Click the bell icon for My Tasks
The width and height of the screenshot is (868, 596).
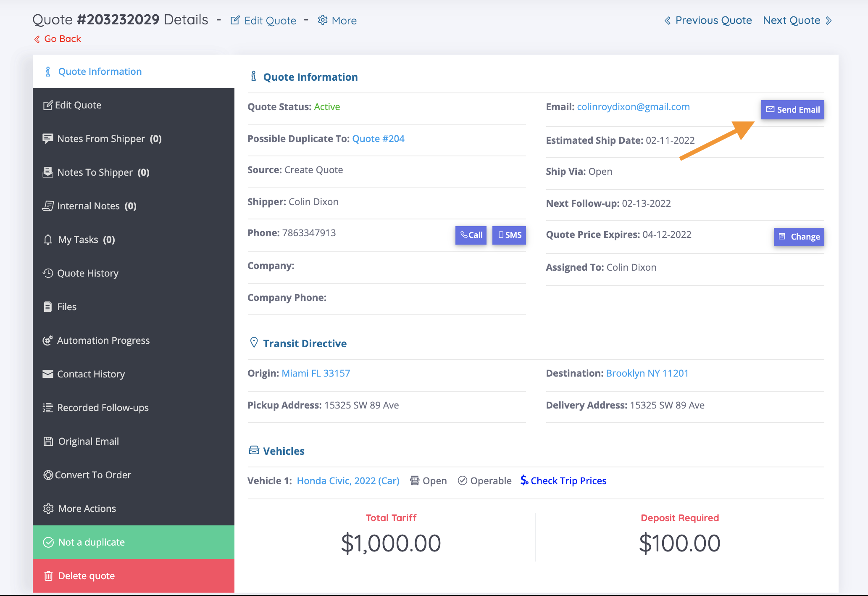pyautogui.click(x=48, y=240)
